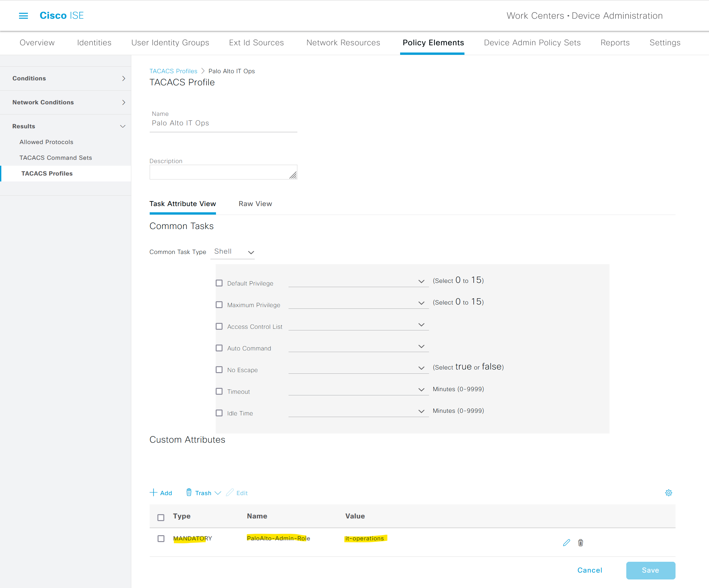Click the plus icon beside Add
The width and height of the screenshot is (709, 588).
click(153, 493)
